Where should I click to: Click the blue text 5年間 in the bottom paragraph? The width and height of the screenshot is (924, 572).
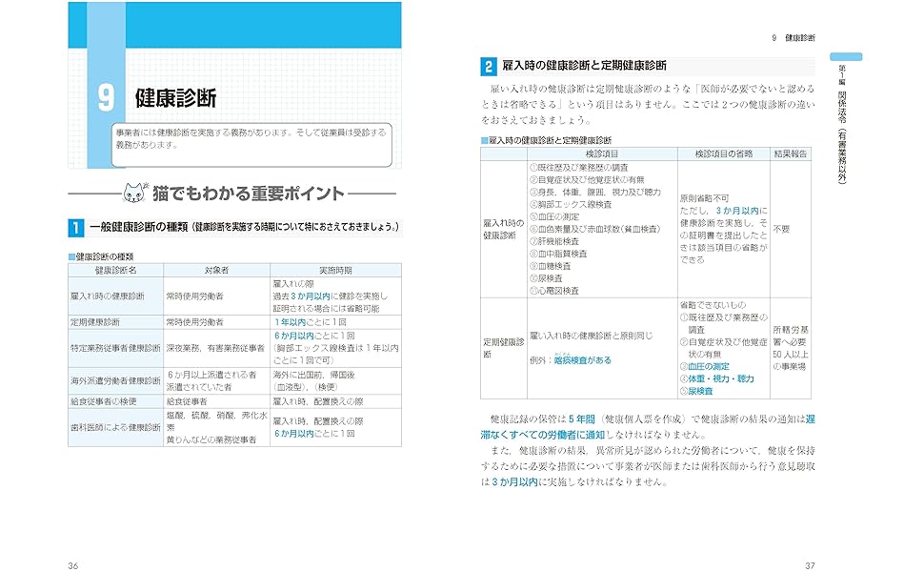pyautogui.click(x=582, y=419)
